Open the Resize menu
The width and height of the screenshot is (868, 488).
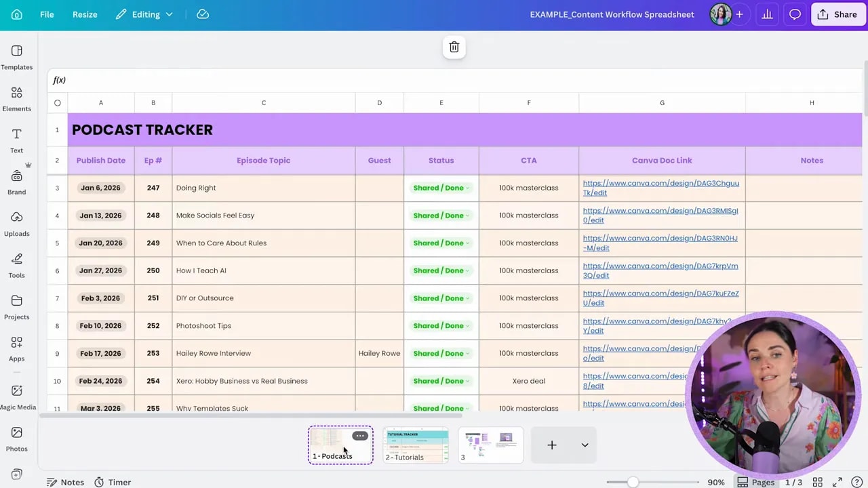click(85, 14)
